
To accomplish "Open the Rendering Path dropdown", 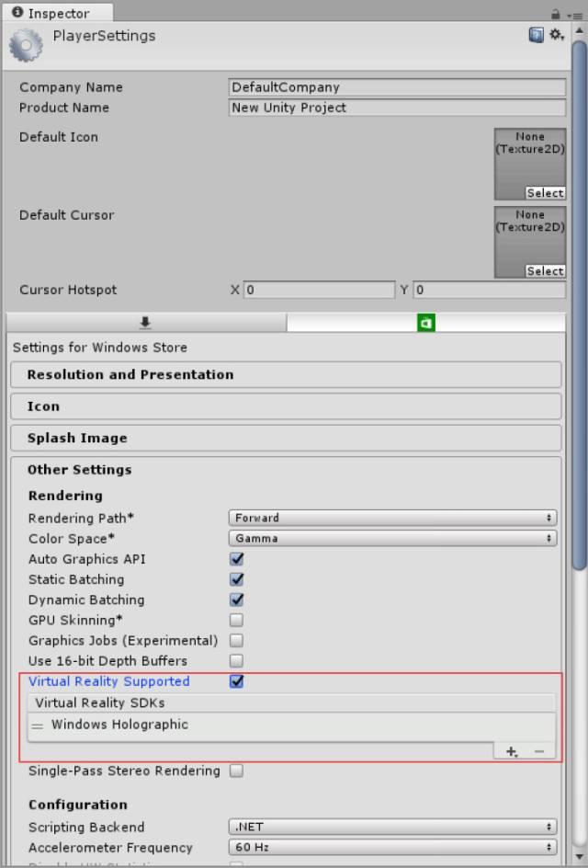I will (392, 518).
